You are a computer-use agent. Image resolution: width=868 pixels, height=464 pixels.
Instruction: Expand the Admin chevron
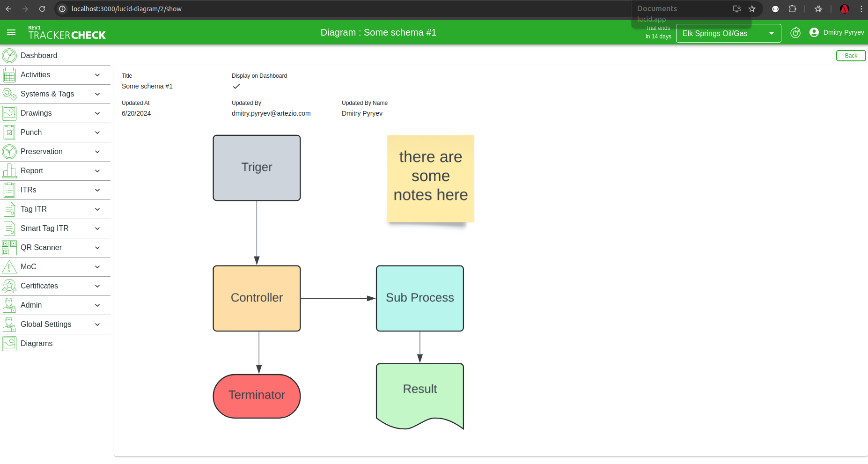point(97,305)
